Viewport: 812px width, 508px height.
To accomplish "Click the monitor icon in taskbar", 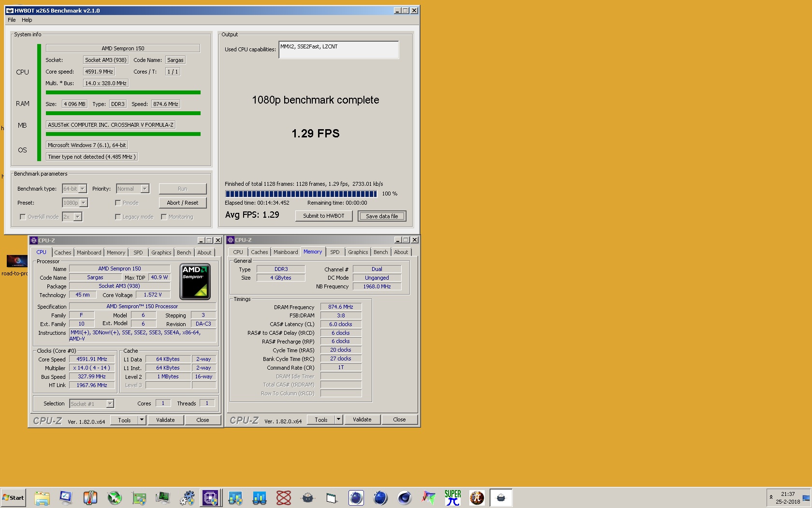I will click(x=66, y=498).
